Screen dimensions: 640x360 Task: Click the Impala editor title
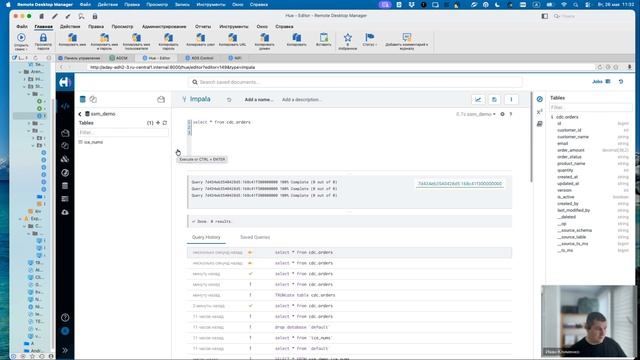pos(200,99)
